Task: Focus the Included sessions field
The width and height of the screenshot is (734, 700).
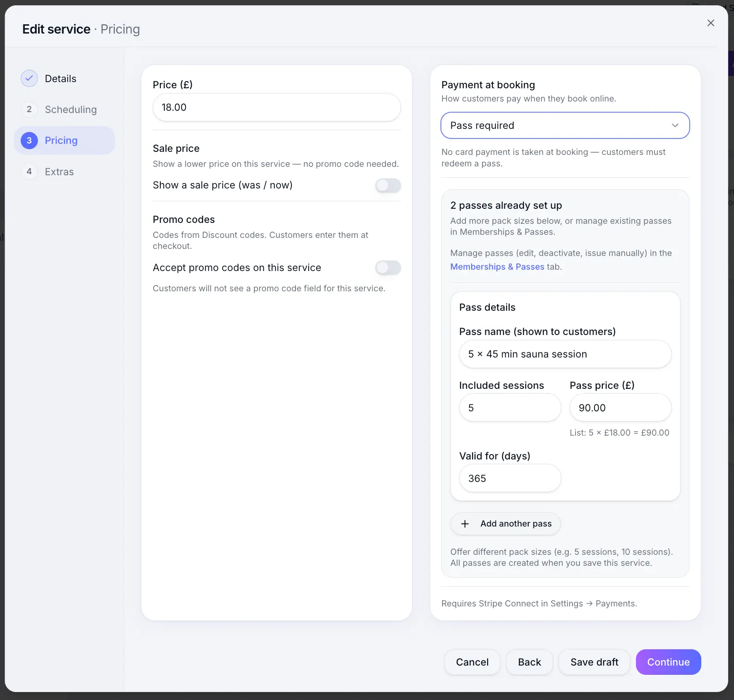Action: coord(510,408)
